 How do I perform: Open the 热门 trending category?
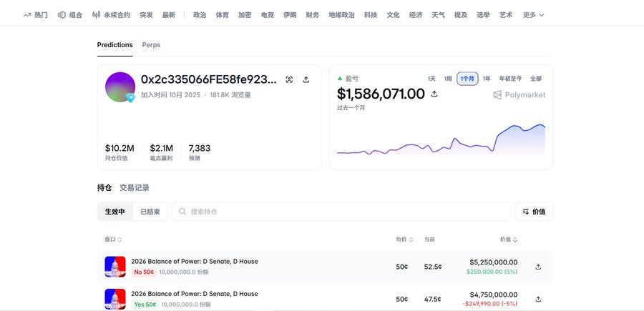35,15
